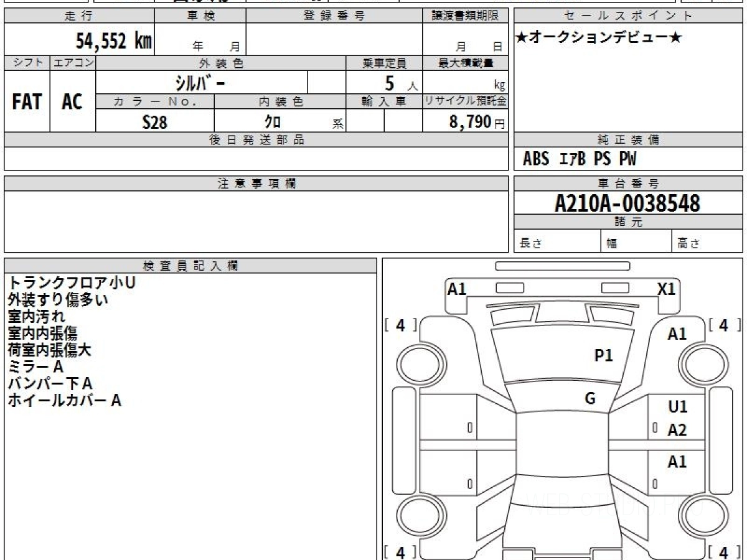The height and width of the screenshot is (560, 747).
Task: Select the FAT shift value
Action: coord(27,101)
